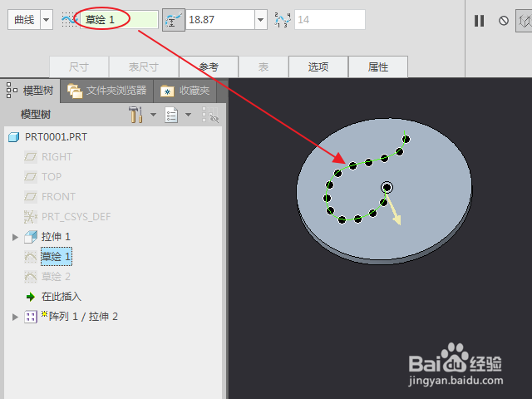532x399 pixels.
Task: Select 草绘 2 in the model tree
Action: pos(56,277)
